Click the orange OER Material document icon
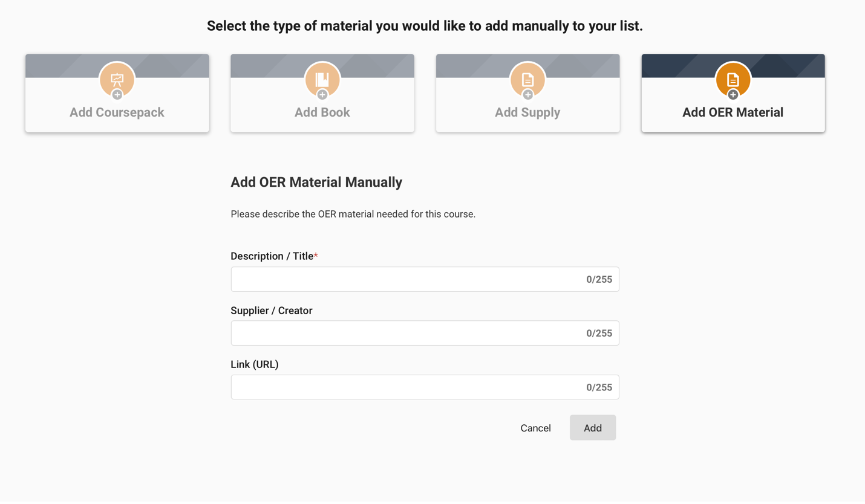The height and width of the screenshot is (504, 865). (733, 79)
